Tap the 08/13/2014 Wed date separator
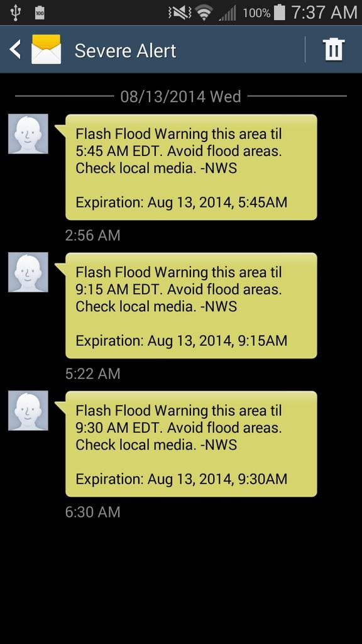This screenshot has height=644, width=362. point(180,96)
